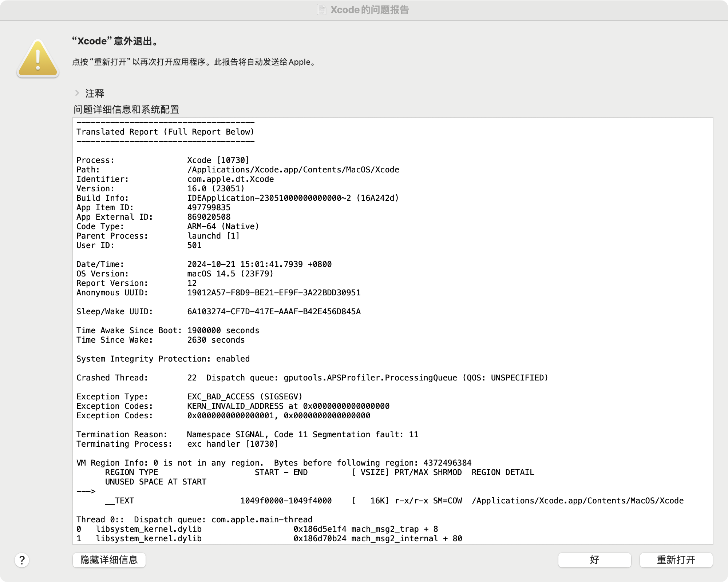Click the version value 16.0 (23051)
728x582 pixels.
(216, 188)
